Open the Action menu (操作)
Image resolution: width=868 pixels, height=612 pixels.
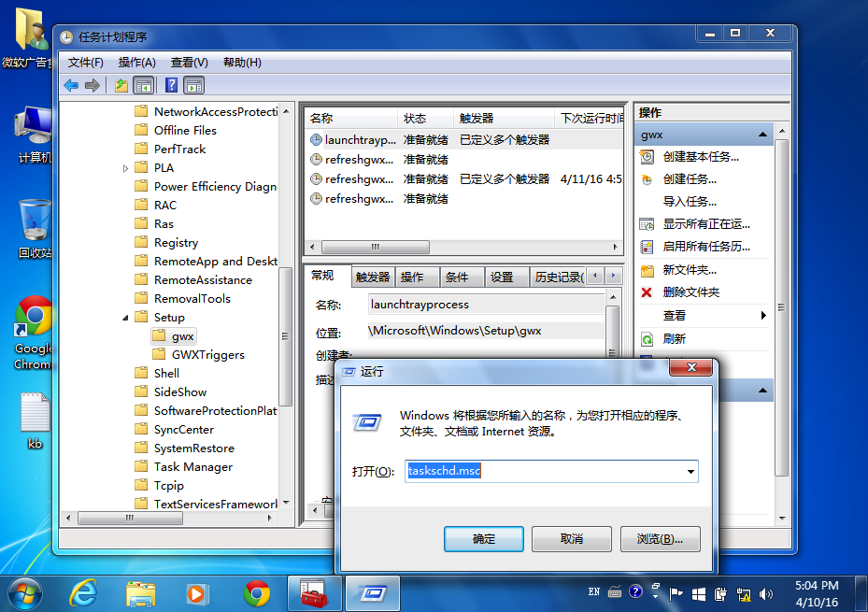(x=136, y=63)
